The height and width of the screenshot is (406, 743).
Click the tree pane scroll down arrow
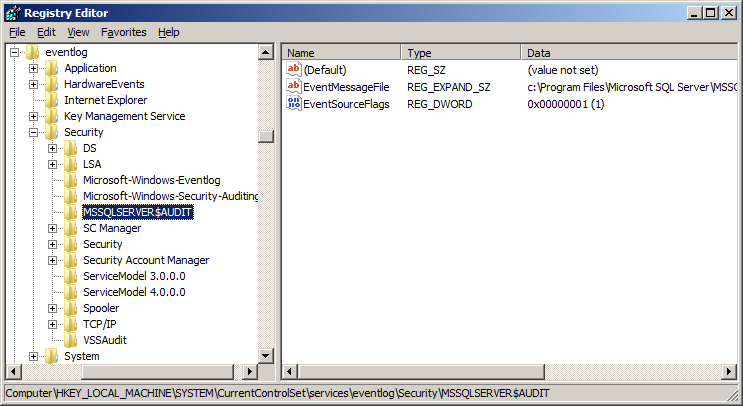266,356
